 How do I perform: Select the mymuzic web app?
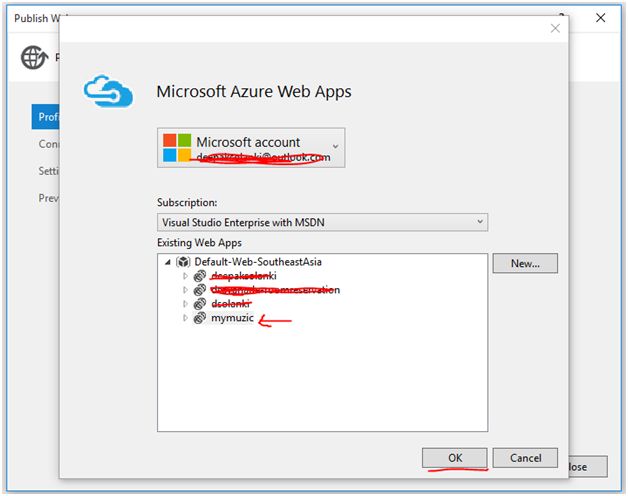(232, 318)
